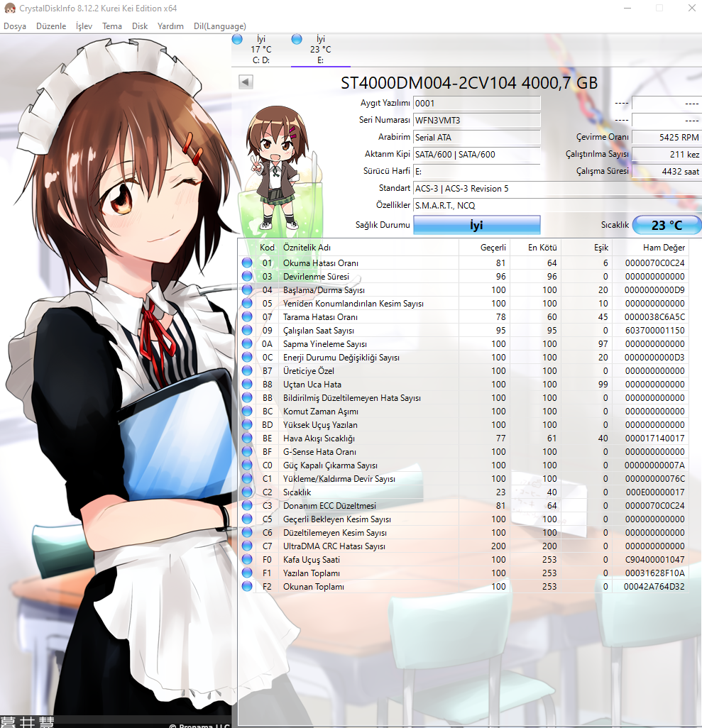The width and height of the screenshot is (702, 728).
Task: Click raw value 603700001150
Action: (654, 330)
